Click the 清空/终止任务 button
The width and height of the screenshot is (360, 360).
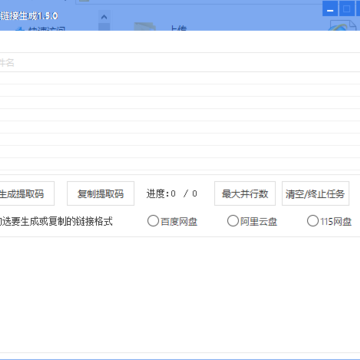pos(316,194)
